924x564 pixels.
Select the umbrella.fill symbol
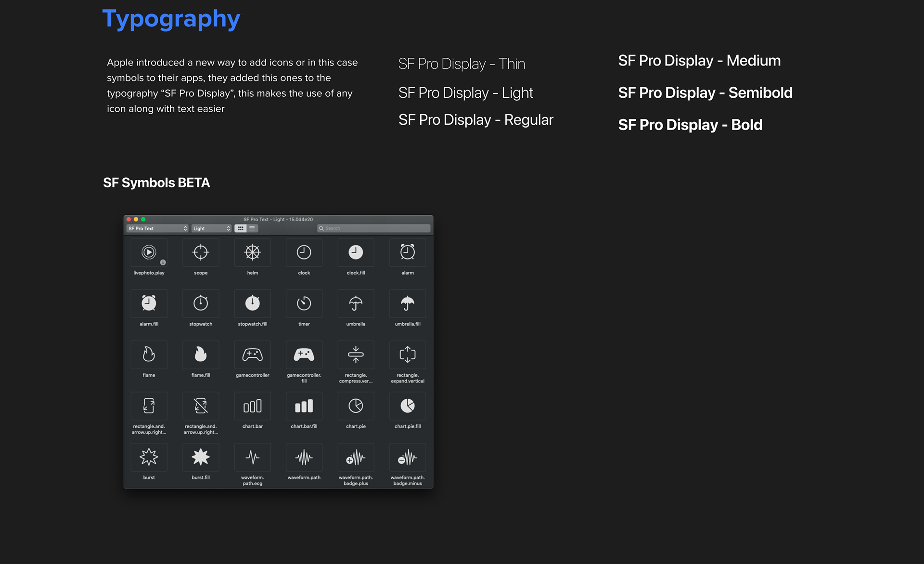tap(407, 303)
